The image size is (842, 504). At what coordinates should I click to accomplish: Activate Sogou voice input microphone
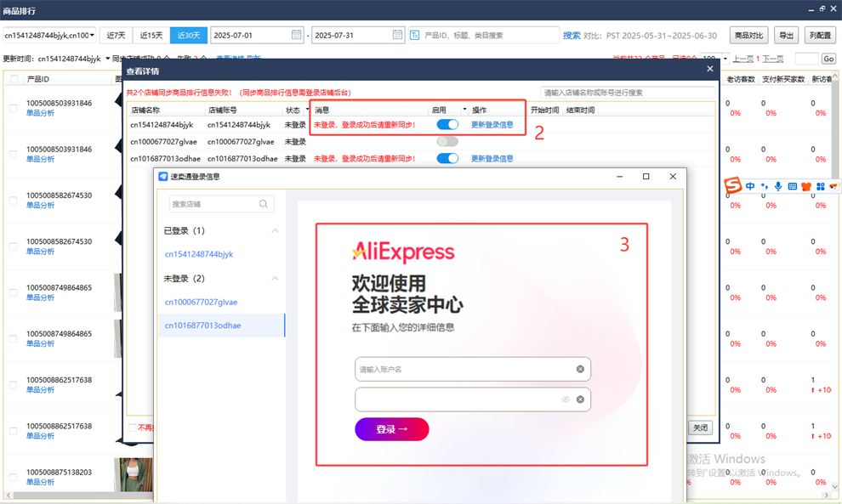point(778,186)
